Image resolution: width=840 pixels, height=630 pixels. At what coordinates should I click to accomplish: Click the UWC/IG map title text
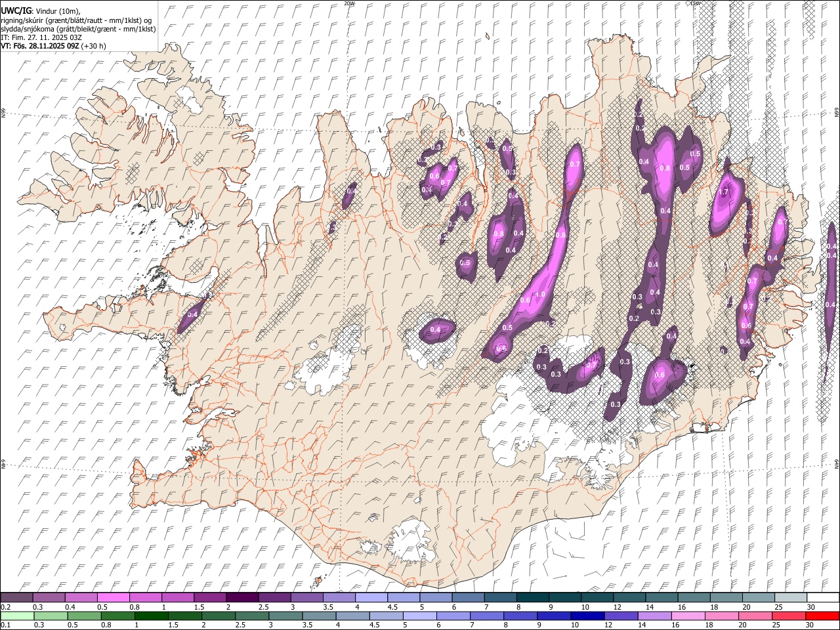pyautogui.click(x=16, y=10)
